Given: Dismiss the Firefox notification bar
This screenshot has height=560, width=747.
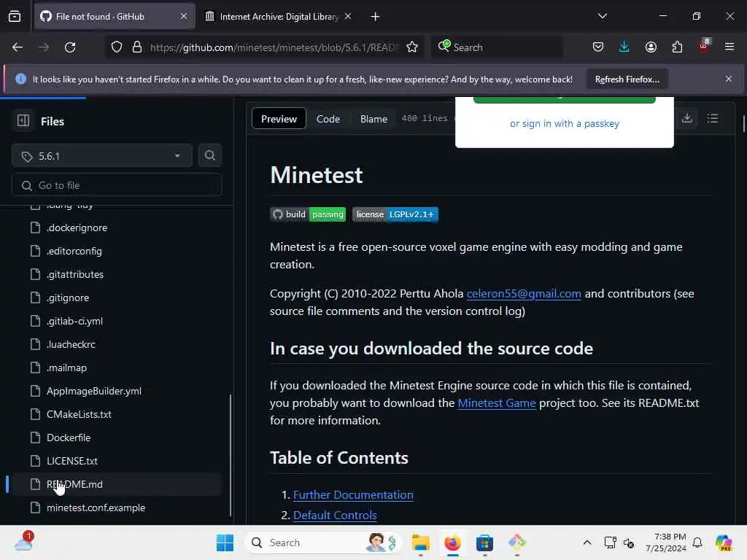Looking at the screenshot, I should click(729, 79).
